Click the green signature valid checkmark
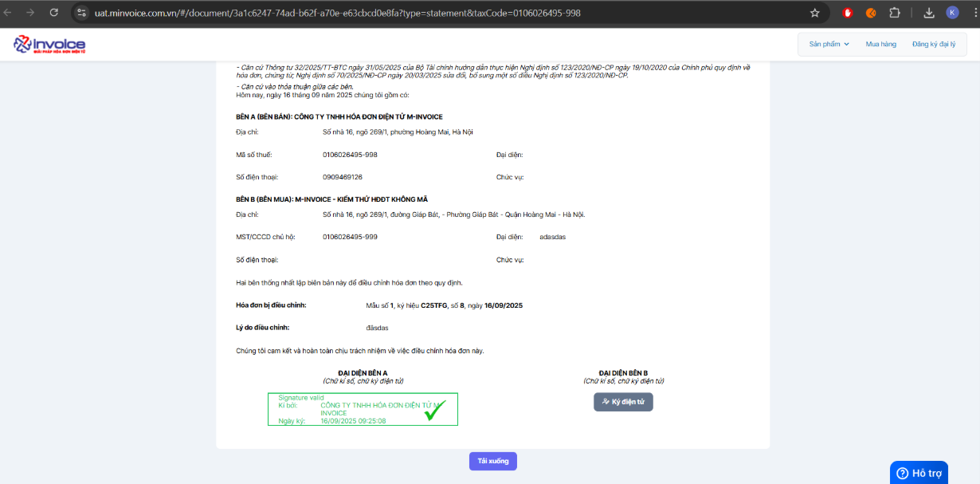This screenshot has width=980, height=484. pyautogui.click(x=434, y=411)
